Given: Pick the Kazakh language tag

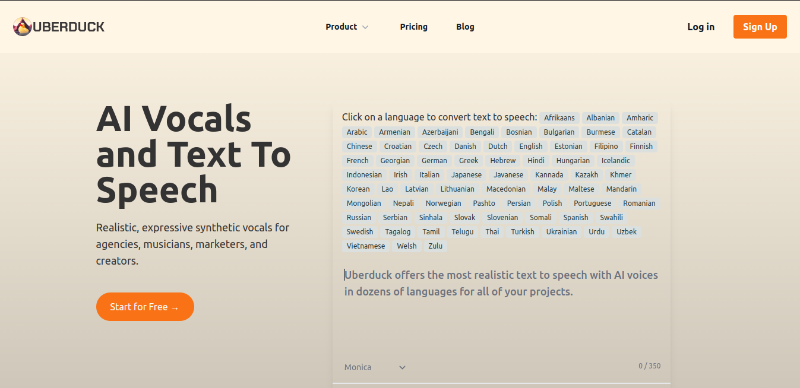Looking at the screenshot, I should (x=587, y=175).
